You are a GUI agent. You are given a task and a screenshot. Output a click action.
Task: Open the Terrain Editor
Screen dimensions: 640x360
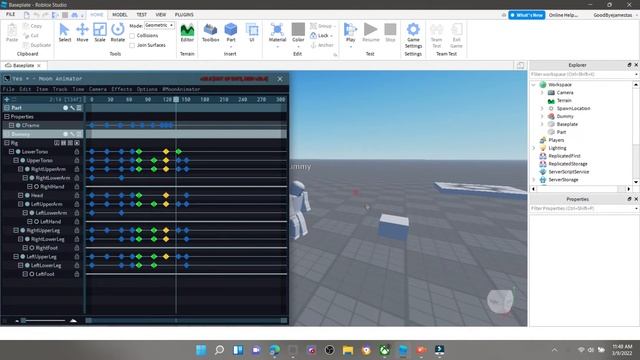[x=187, y=33]
